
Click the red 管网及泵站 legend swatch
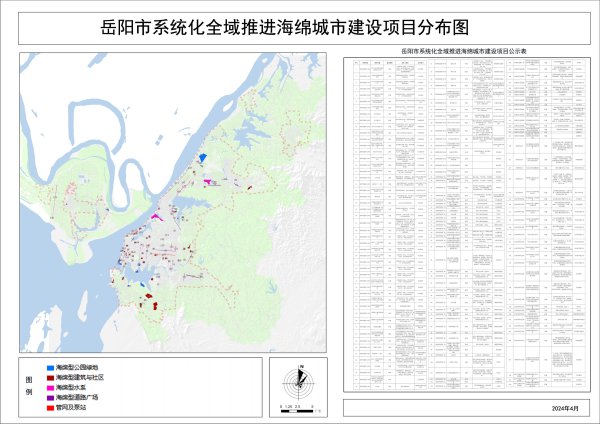click(49, 407)
